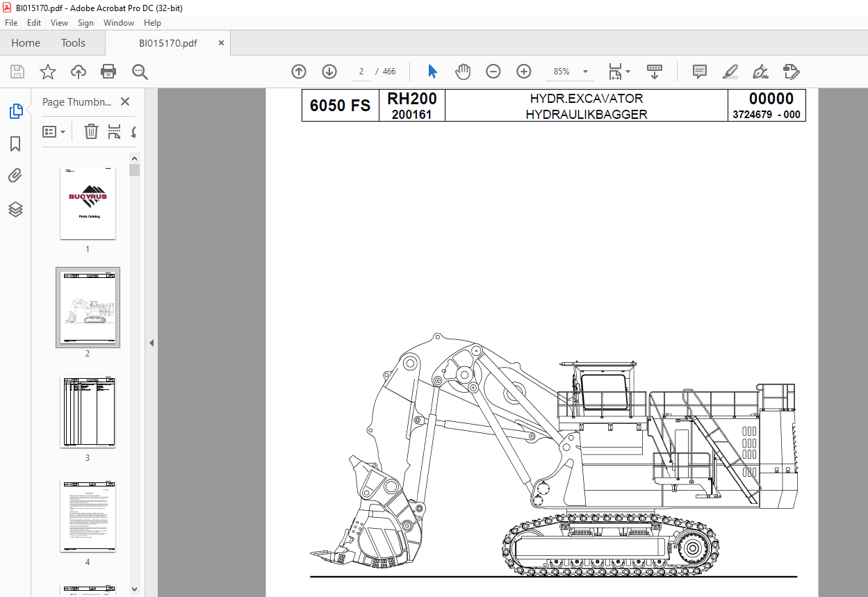The image size is (868, 597).
Task: Delete the selected page with the trash icon
Action: (x=91, y=131)
